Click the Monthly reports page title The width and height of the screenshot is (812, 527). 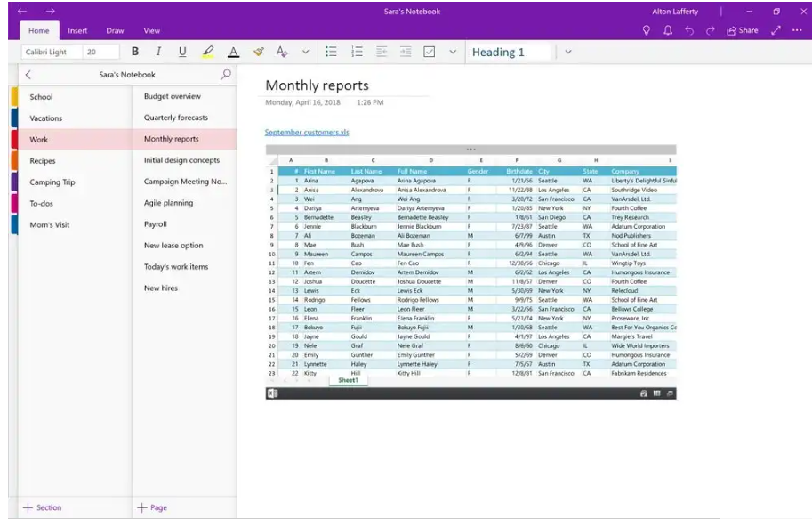point(317,85)
